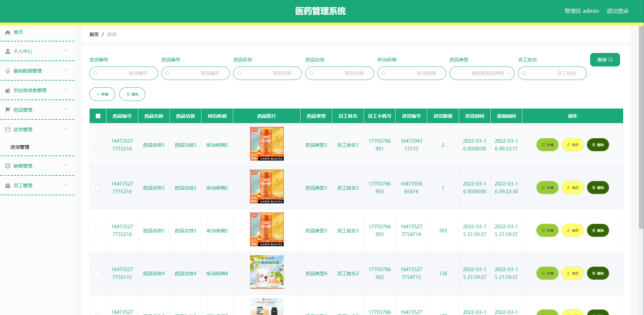Click the envelope icon beside 进货管理
This screenshot has width=644, height=315.
tap(7, 129)
